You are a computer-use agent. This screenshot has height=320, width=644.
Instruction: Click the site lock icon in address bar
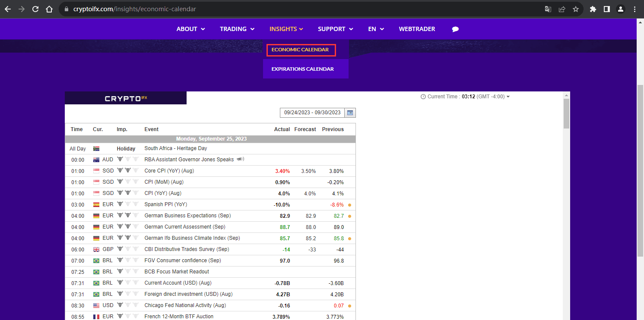[x=66, y=9]
